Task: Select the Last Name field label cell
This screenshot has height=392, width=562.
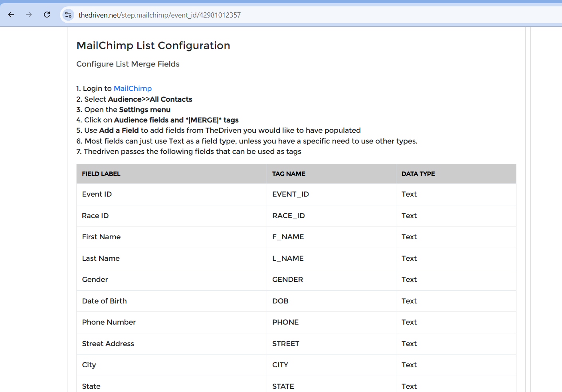Action: (x=172, y=258)
